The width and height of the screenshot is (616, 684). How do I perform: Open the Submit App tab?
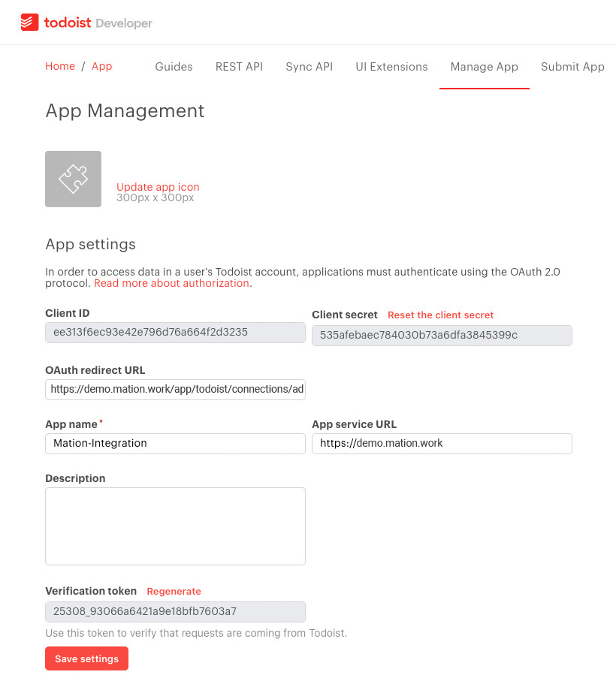tap(572, 67)
